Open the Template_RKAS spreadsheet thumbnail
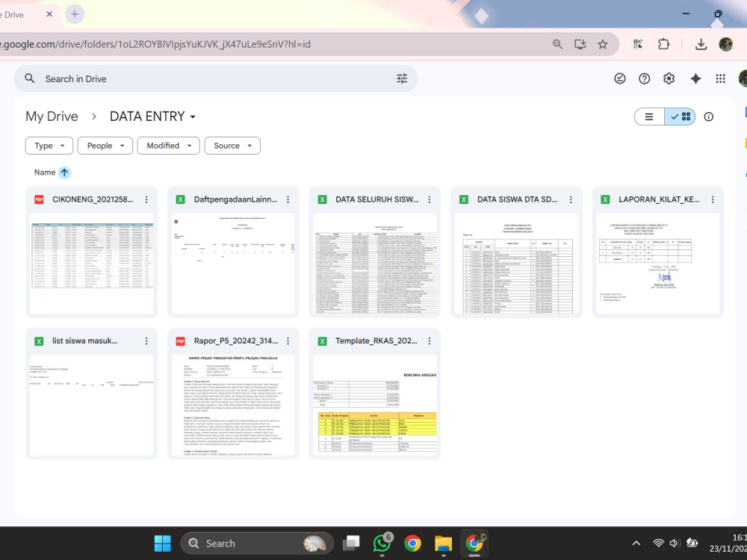Viewport: 747px width, 560px height. 374,405
